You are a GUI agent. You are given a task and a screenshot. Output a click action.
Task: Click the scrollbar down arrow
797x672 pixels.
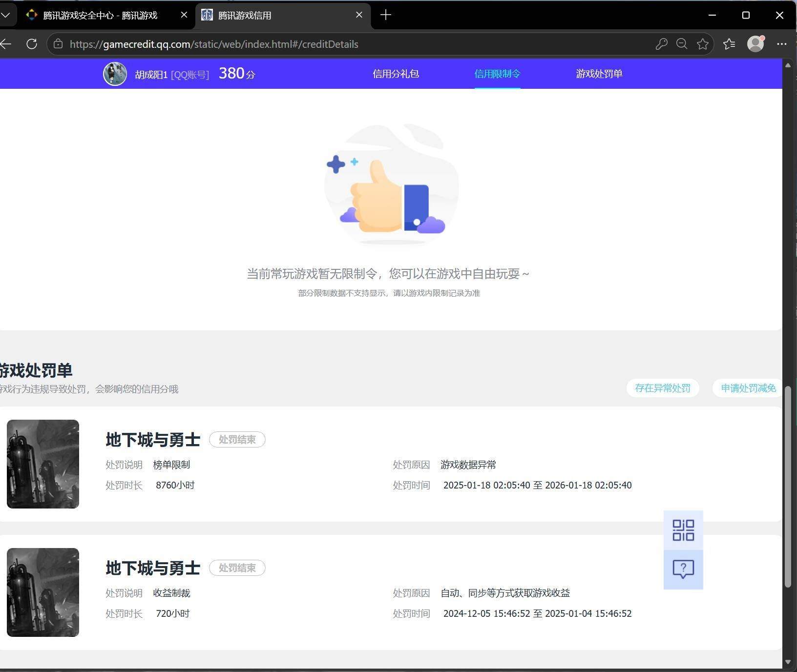click(787, 662)
